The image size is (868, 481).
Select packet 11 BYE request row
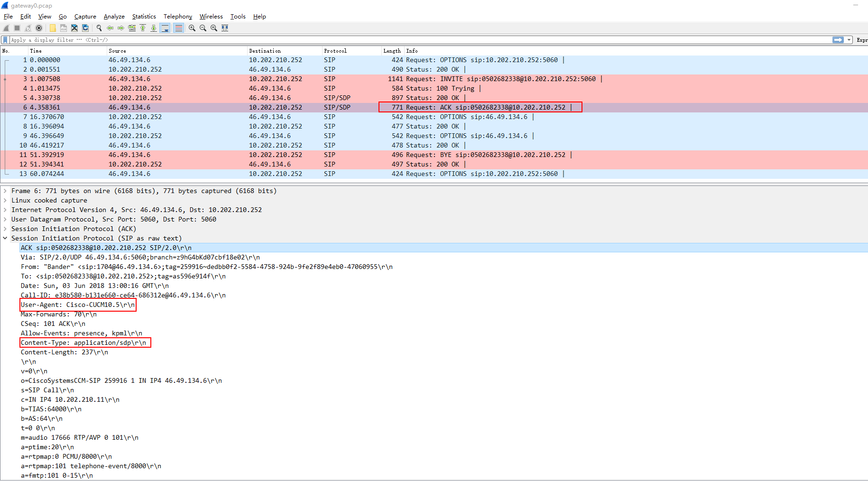pos(434,155)
